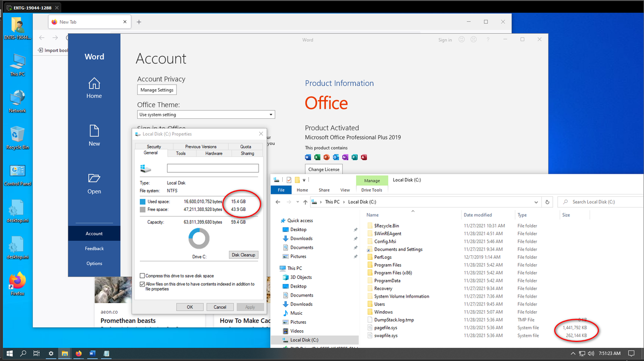Switch to the Quota tab
Viewport: 644px width, 361px height.
coord(246,147)
